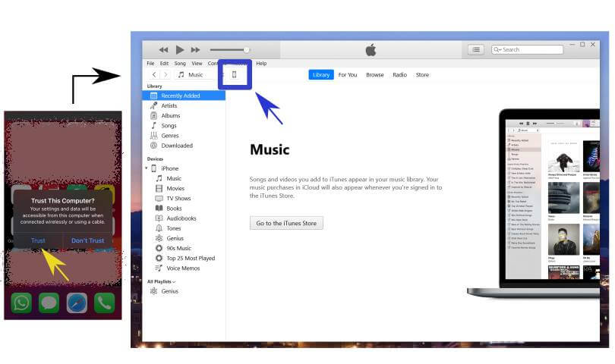Click the Songs note icon
The height and width of the screenshot is (364, 615).
point(153,125)
